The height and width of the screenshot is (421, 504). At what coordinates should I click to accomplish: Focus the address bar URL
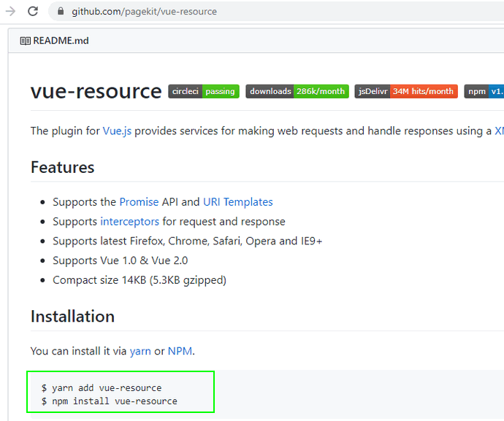click(145, 12)
